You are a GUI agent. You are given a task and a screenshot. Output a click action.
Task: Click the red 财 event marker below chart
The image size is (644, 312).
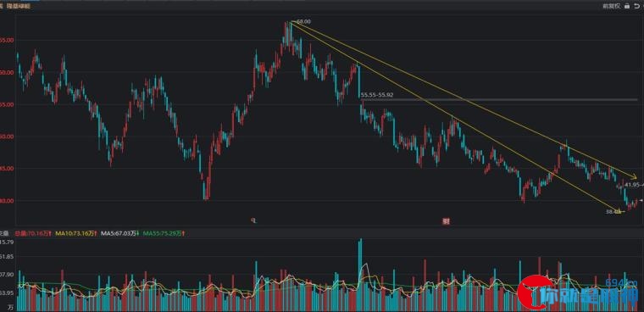click(x=446, y=221)
